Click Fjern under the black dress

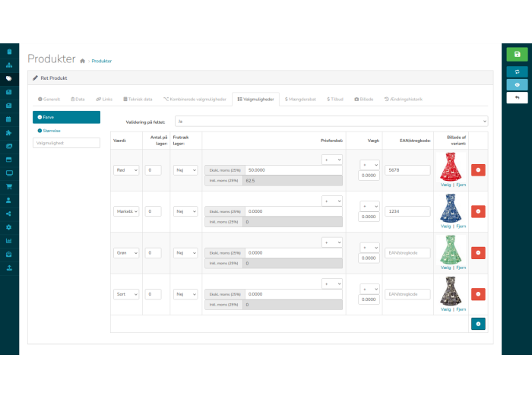(x=461, y=309)
